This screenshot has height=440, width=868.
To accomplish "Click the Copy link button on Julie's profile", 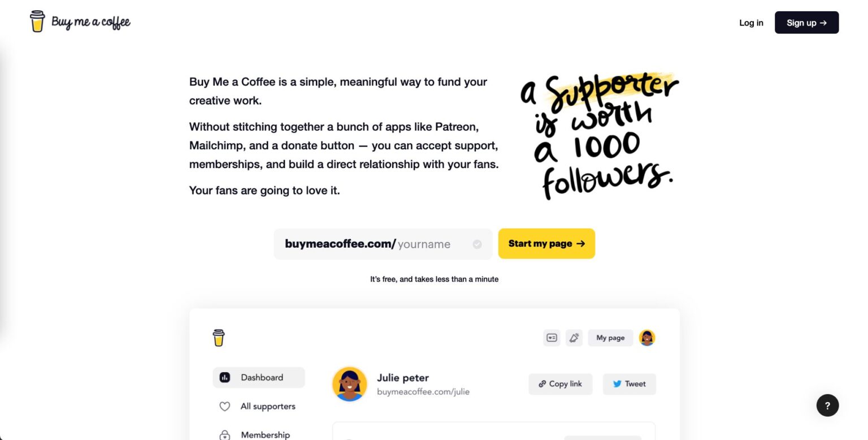I will click(x=560, y=384).
